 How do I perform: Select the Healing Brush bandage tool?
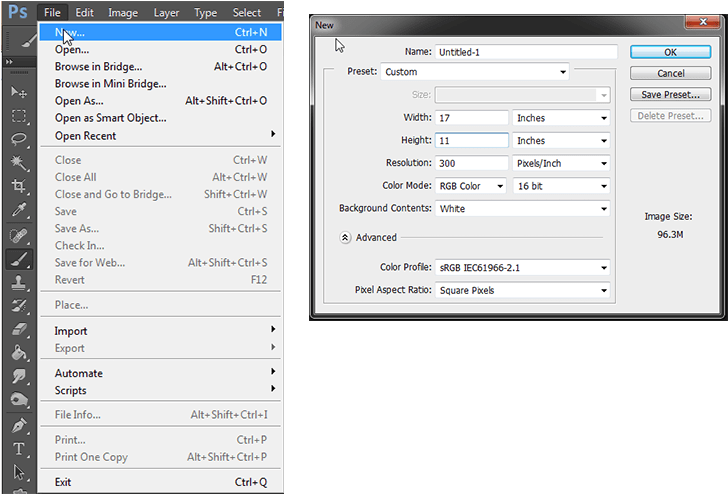pyautogui.click(x=19, y=236)
